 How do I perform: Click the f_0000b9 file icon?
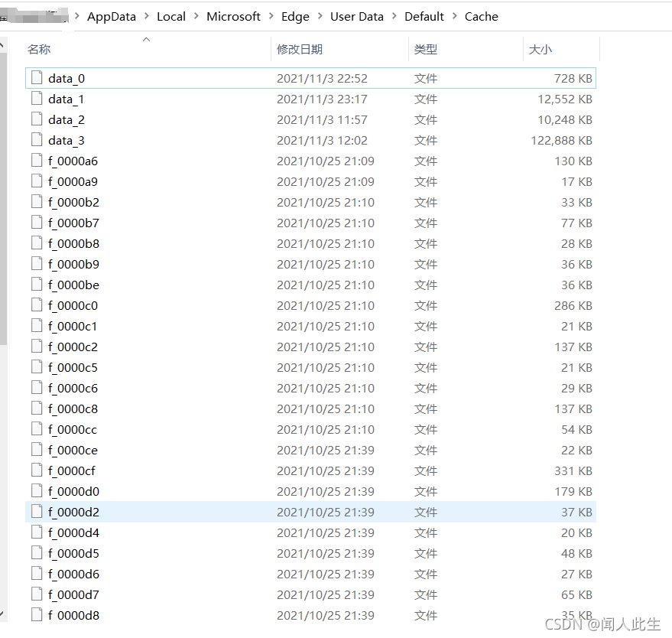37,264
